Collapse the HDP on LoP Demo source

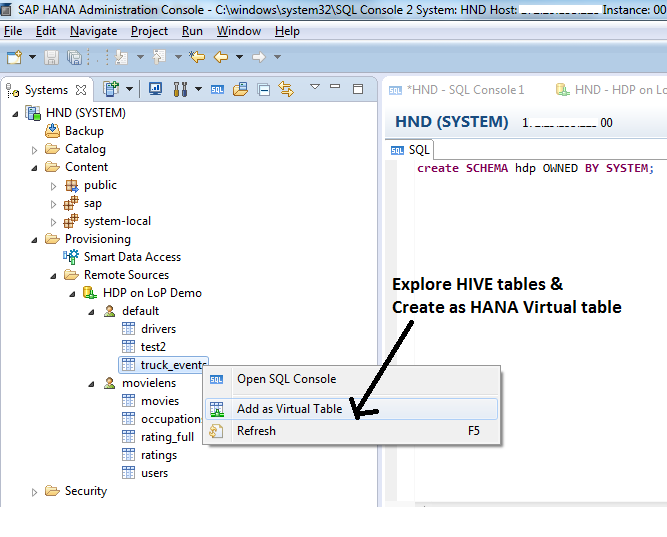tap(72, 294)
